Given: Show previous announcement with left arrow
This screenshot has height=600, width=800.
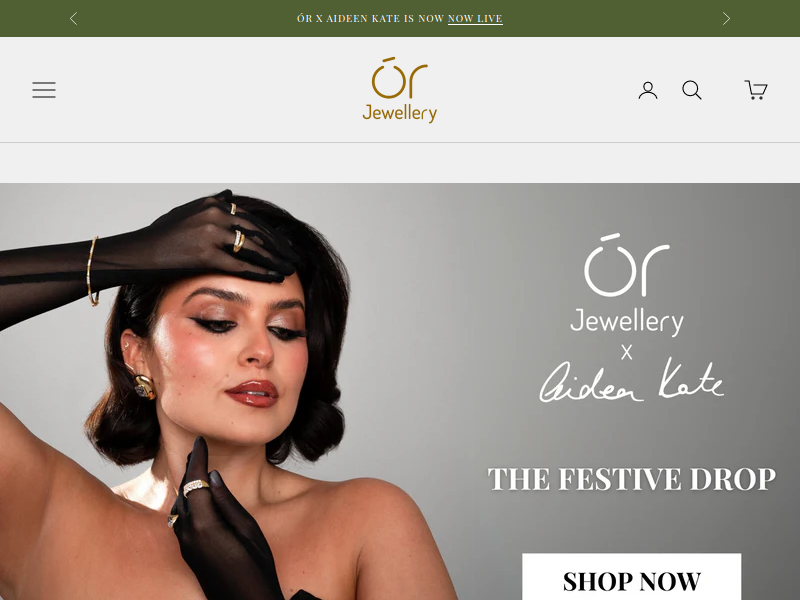Looking at the screenshot, I should pos(73,19).
